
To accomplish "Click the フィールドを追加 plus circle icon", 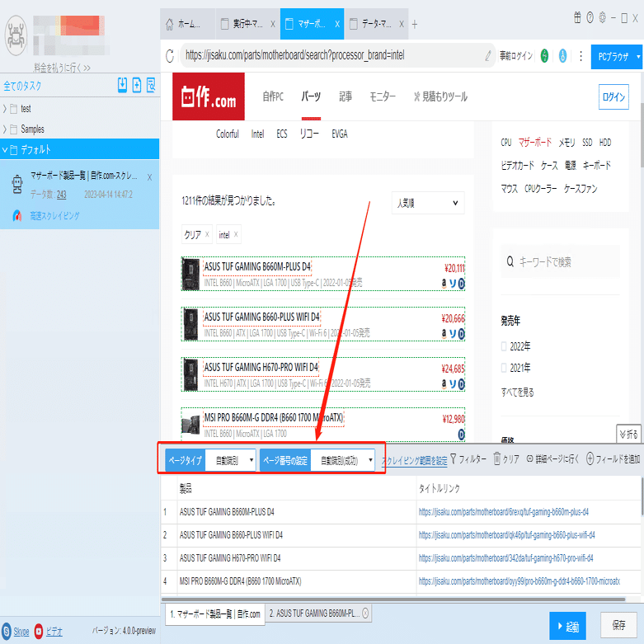I will tap(590, 458).
